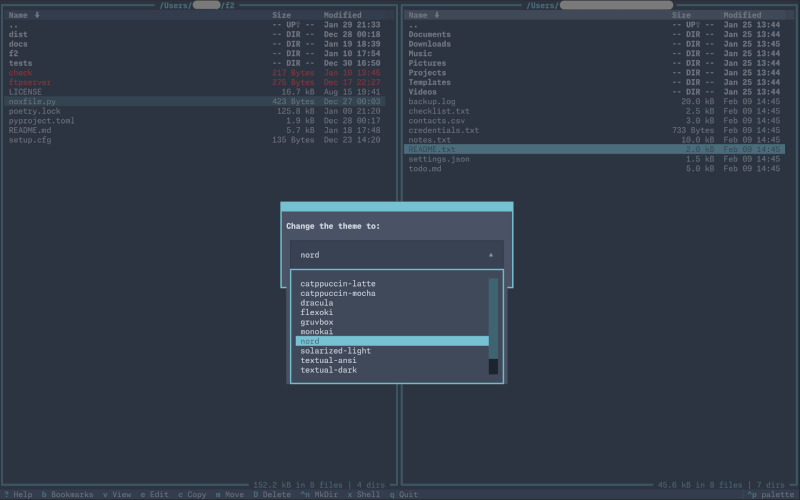
Task: Choose catppuccin-mocha theme
Action: point(392,293)
